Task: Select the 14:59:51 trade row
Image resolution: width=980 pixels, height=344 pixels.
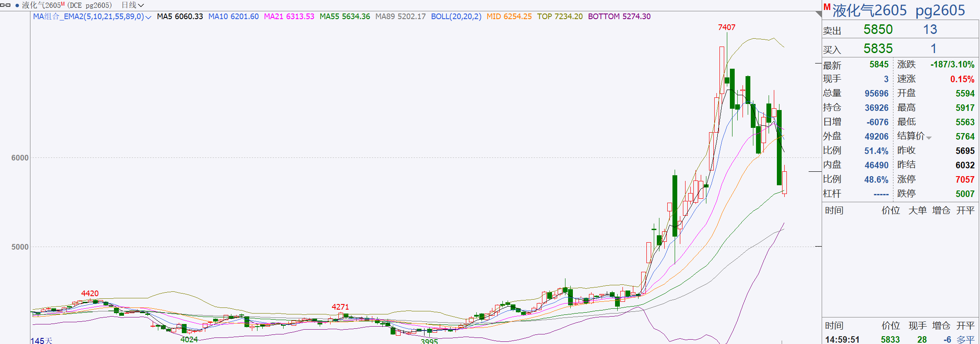Action: click(x=842, y=339)
